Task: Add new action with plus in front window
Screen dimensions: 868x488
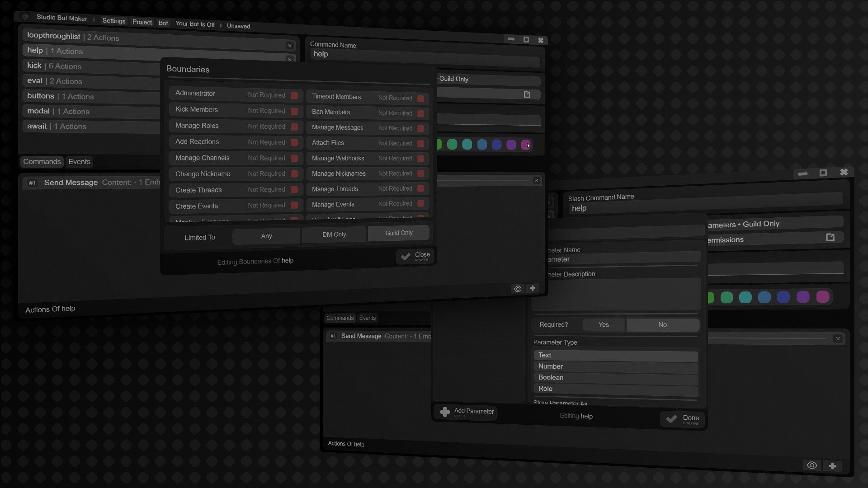Action: [533, 288]
